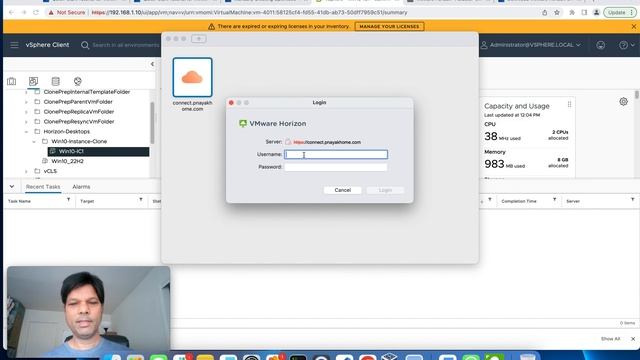Screen dimensions: 640x360
Task: Open the help question mark menu
Action: pos(627,45)
